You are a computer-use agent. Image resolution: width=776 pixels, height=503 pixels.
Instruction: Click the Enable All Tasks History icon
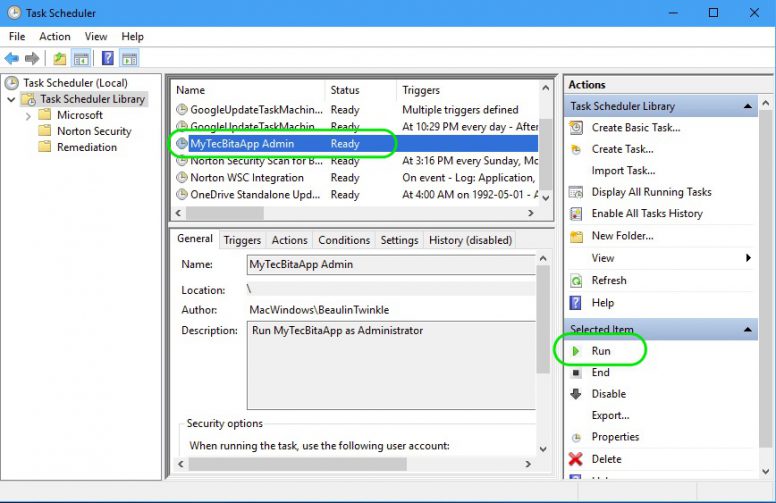[x=576, y=213]
